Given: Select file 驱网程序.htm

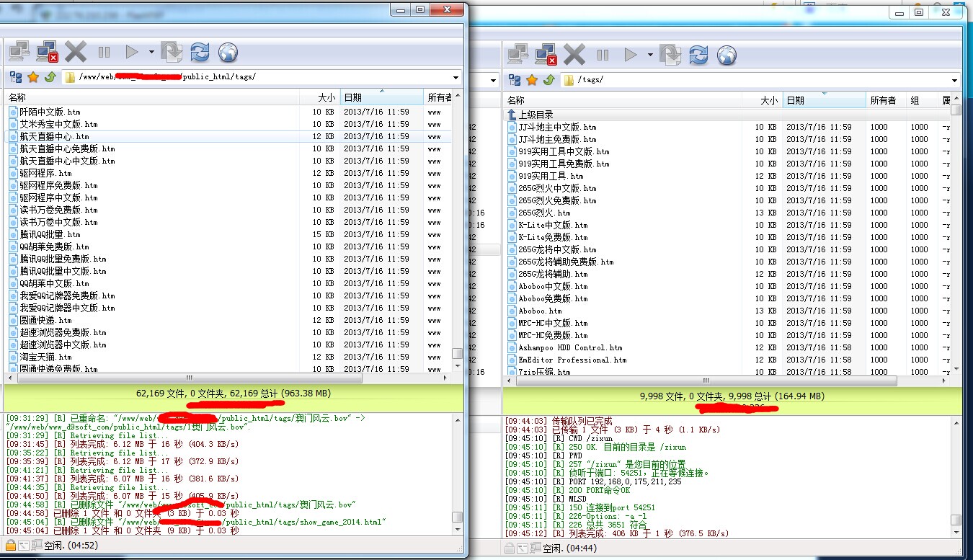Looking at the screenshot, I should click(228, 173).
